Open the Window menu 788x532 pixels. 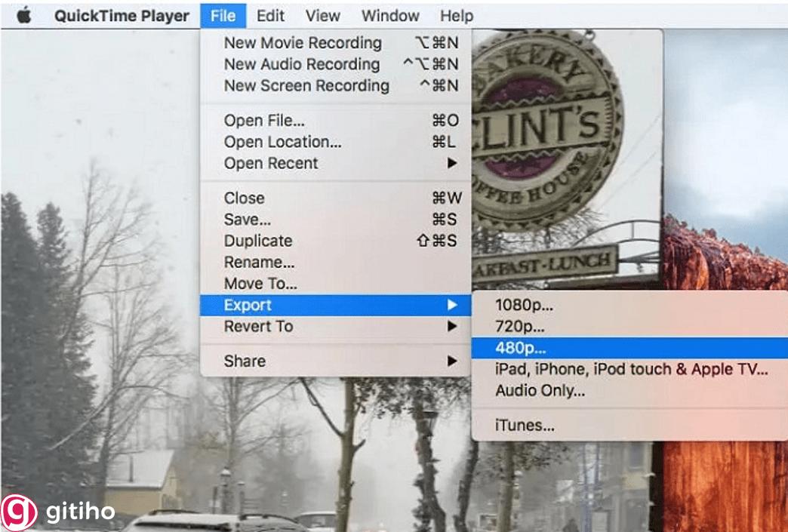(389, 15)
